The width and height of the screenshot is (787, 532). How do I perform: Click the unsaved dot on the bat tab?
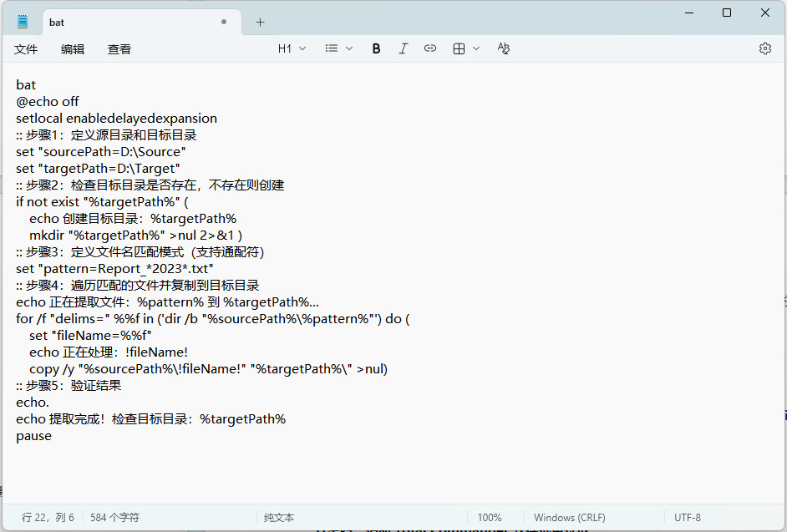pos(224,22)
